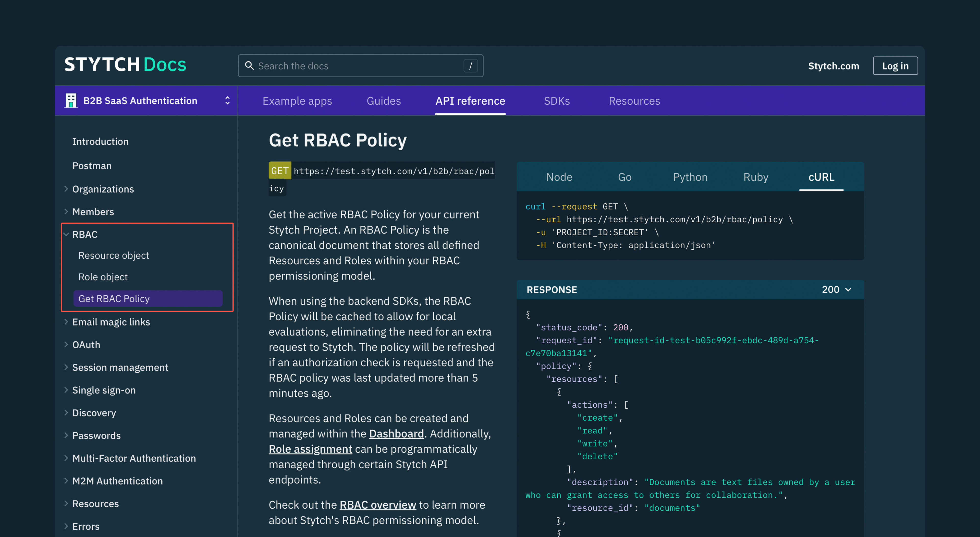This screenshot has width=980, height=537.
Task: Click the slash shortcut key badge
Action: [470, 66]
